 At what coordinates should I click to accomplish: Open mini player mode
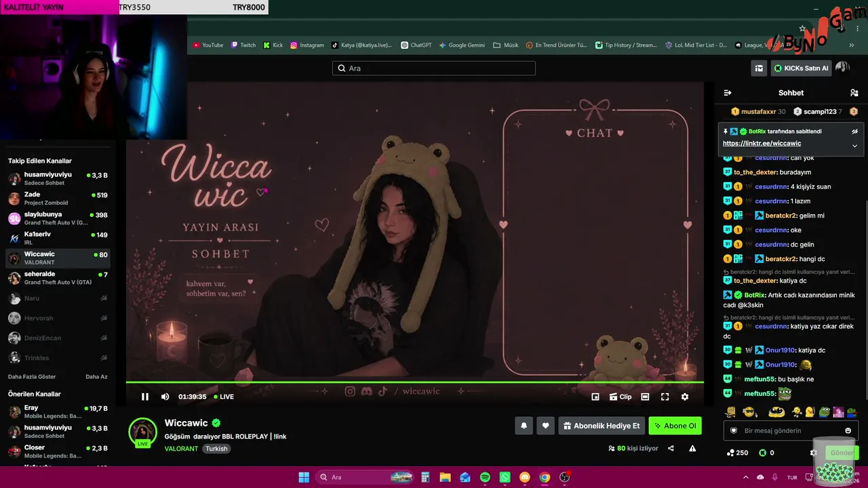[x=595, y=396]
